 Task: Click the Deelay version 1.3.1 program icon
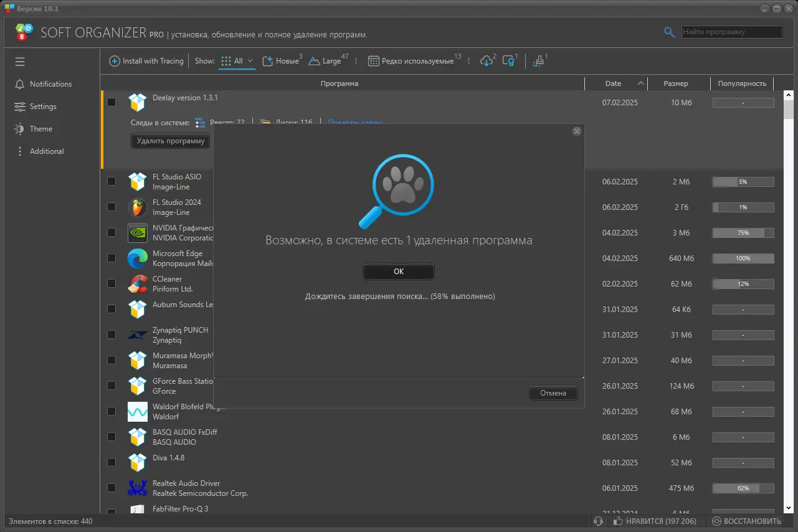point(137,103)
